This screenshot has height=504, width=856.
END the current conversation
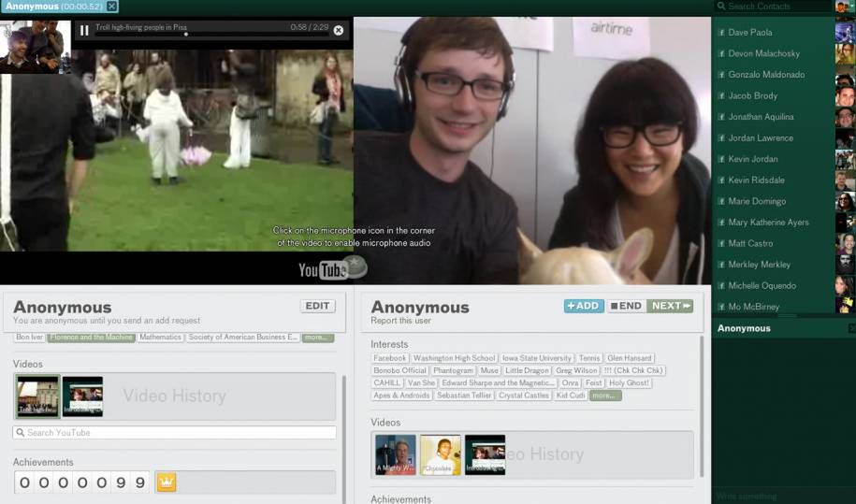click(x=626, y=306)
